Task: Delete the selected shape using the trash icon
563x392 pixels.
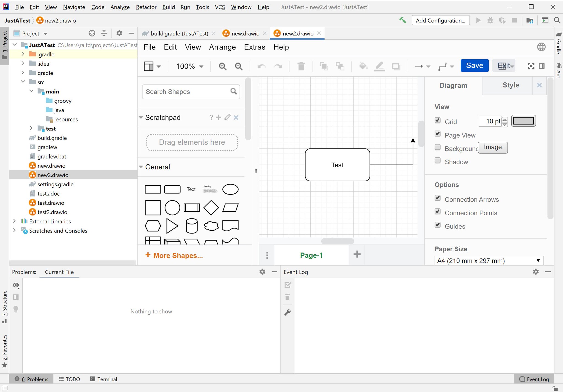Action: point(301,66)
